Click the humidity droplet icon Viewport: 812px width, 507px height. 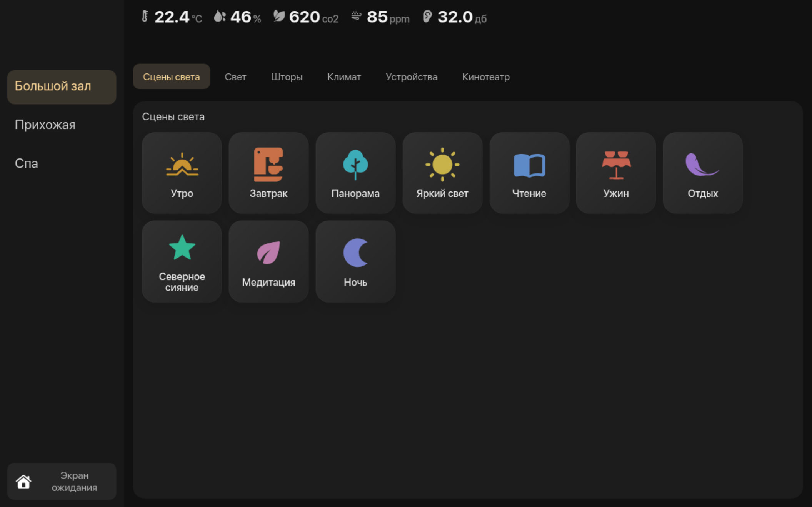tap(220, 16)
